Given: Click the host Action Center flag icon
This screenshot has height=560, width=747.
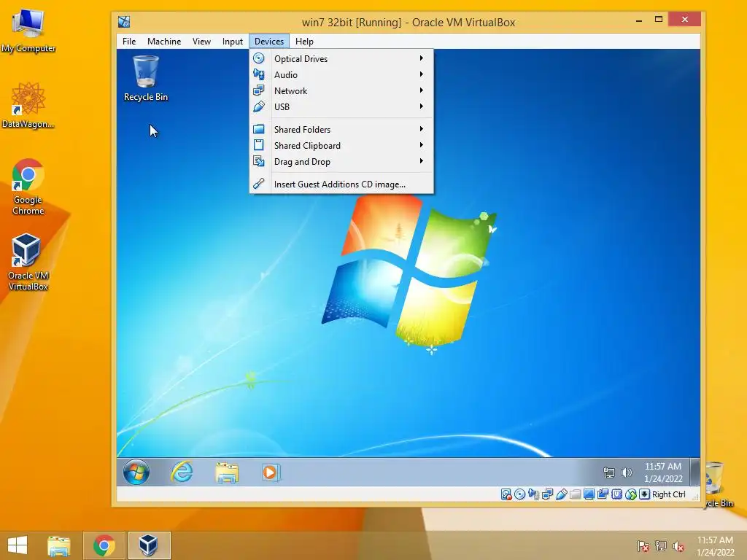Looking at the screenshot, I should (x=643, y=546).
